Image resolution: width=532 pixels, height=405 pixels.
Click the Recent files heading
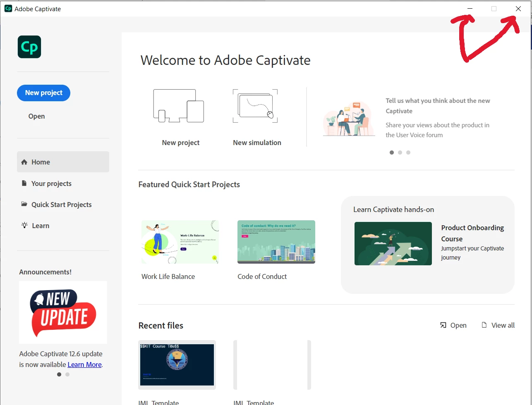pyautogui.click(x=161, y=326)
